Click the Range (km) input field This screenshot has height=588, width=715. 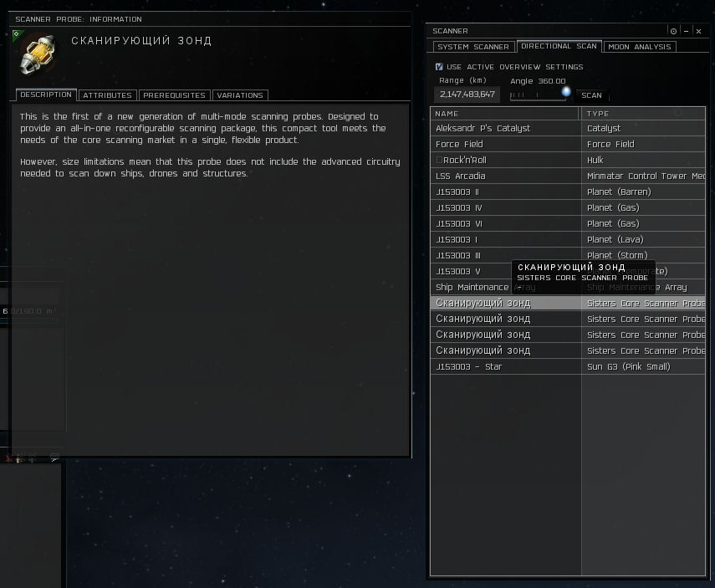[x=467, y=95]
